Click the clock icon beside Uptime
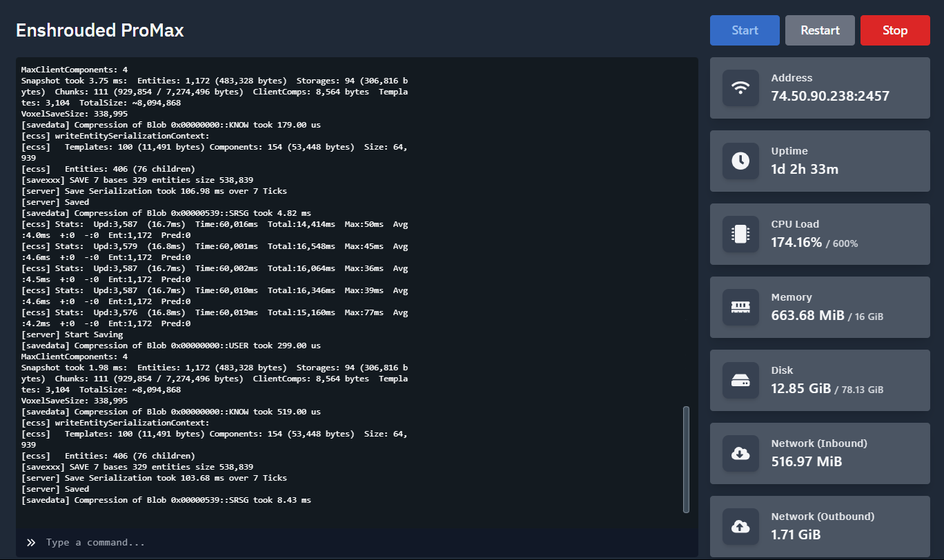The image size is (944, 560). [740, 161]
